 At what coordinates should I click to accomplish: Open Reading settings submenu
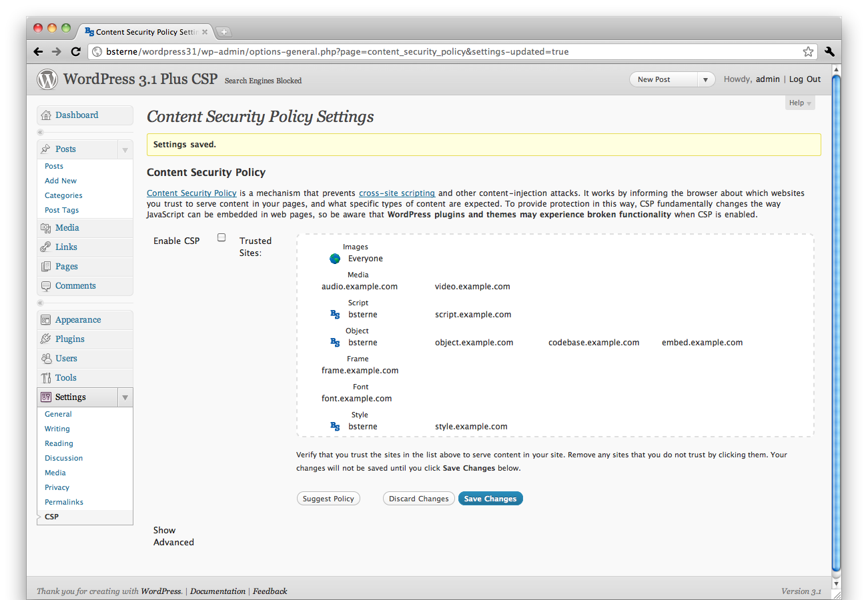(x=59, y=443)
